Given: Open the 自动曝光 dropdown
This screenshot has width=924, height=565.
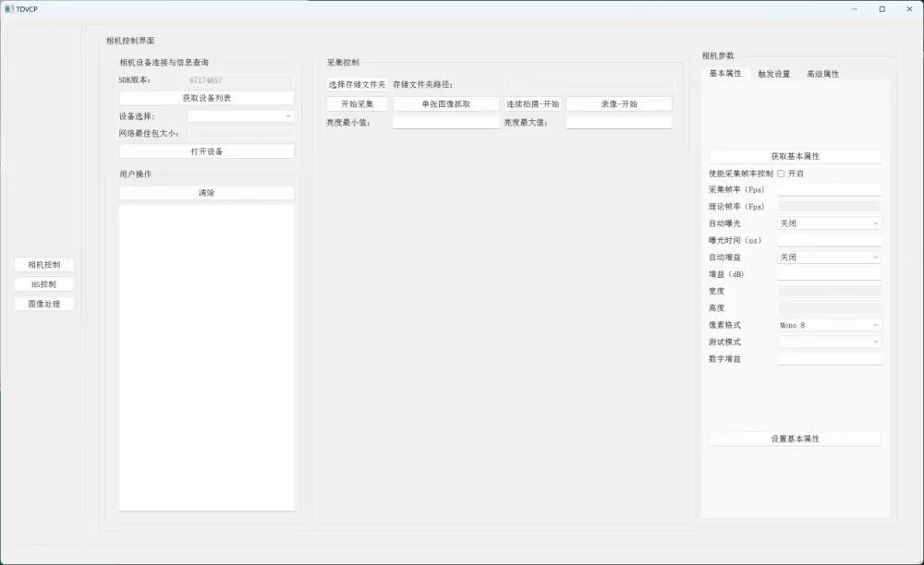Looking at the screenshot, I should (x=829, y=223).
